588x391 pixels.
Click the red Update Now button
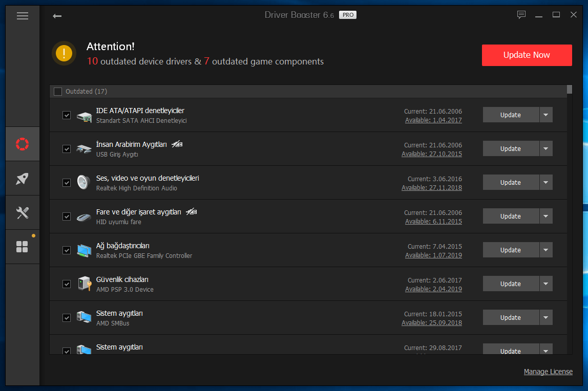(x=527, y=55)
